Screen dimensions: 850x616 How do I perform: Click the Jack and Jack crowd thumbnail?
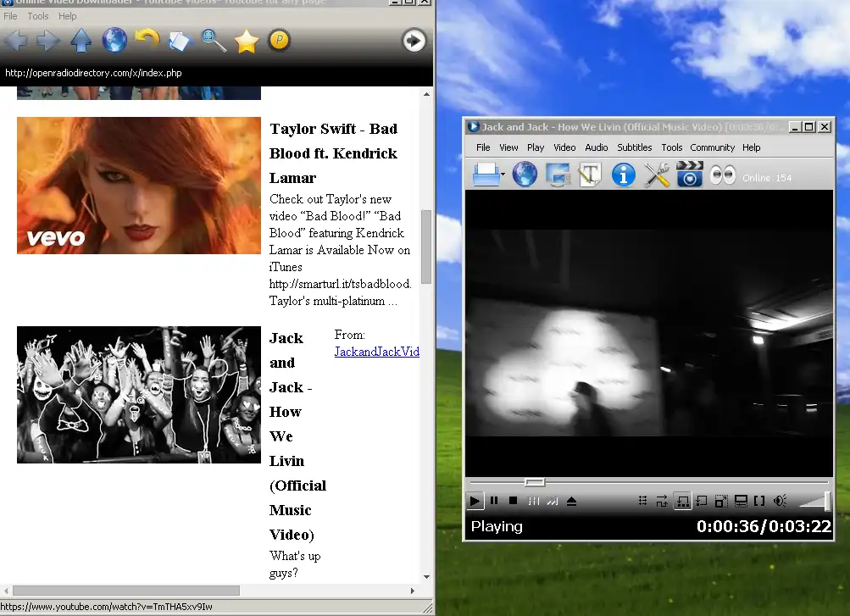tap(139, 394)
